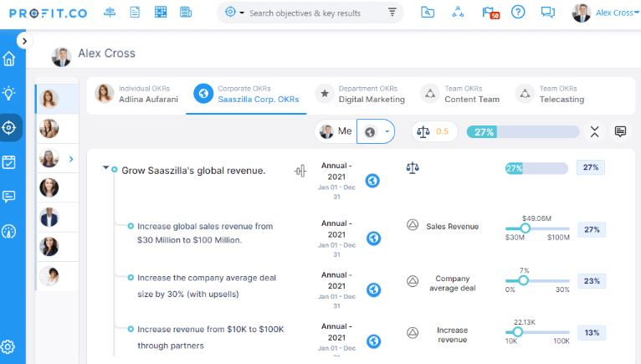Viewport: 641px width, 364px height.
Task: Open Increase the company average deal key result
Action: click(x=207, y=285)
